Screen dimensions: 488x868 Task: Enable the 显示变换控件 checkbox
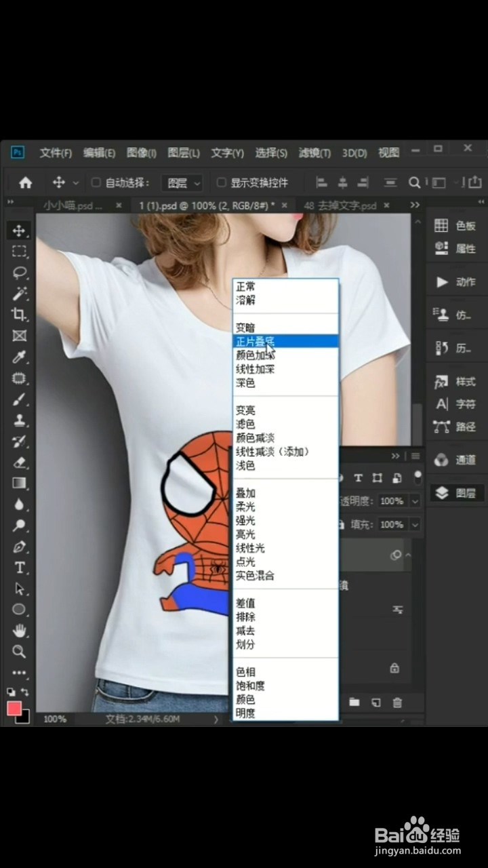click(221, 182)
